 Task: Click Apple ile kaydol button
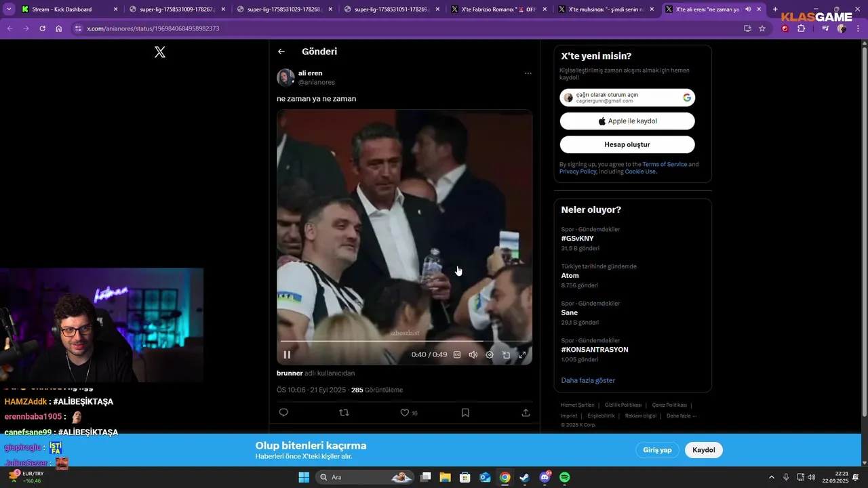627,121
